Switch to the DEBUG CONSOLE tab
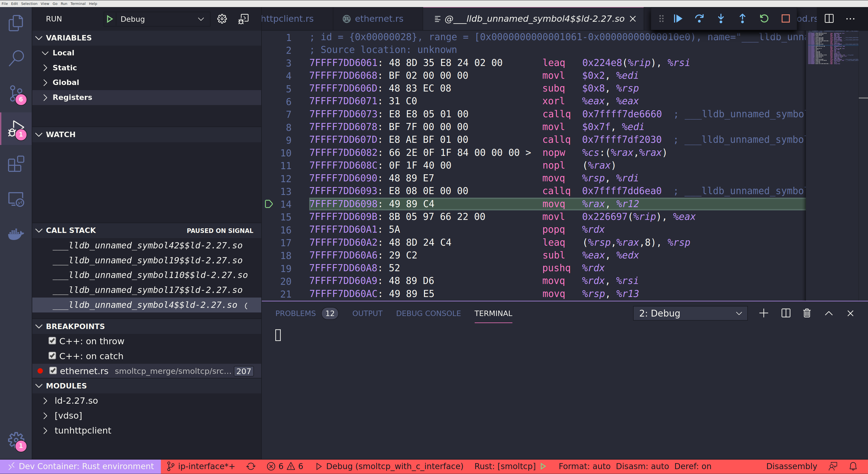Screen dimensions: 868x474 (x=428, y=313)
